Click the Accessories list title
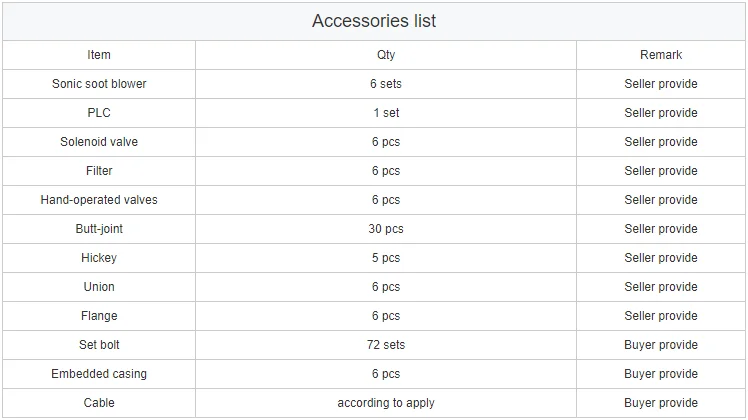 pyautogui.click(x=374, y=21)
